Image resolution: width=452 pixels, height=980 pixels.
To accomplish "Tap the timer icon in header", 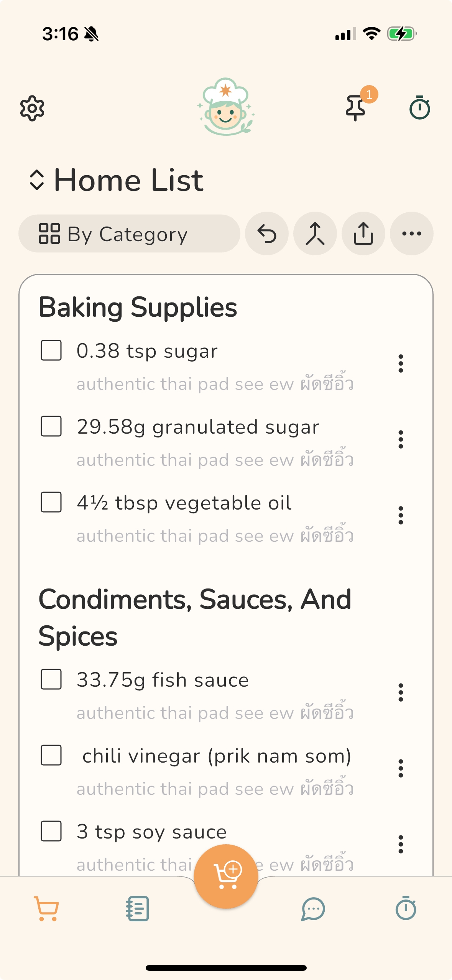I will 419,108.
